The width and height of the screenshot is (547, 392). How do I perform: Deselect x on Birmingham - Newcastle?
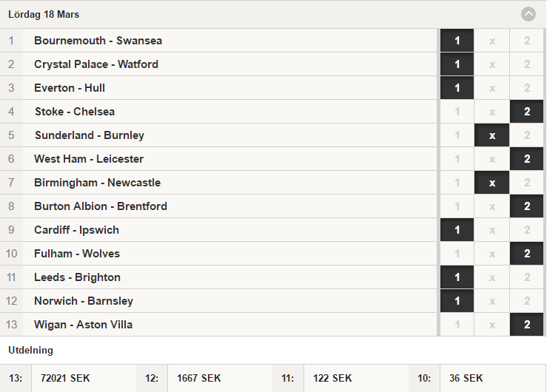(x=492, y=183)
